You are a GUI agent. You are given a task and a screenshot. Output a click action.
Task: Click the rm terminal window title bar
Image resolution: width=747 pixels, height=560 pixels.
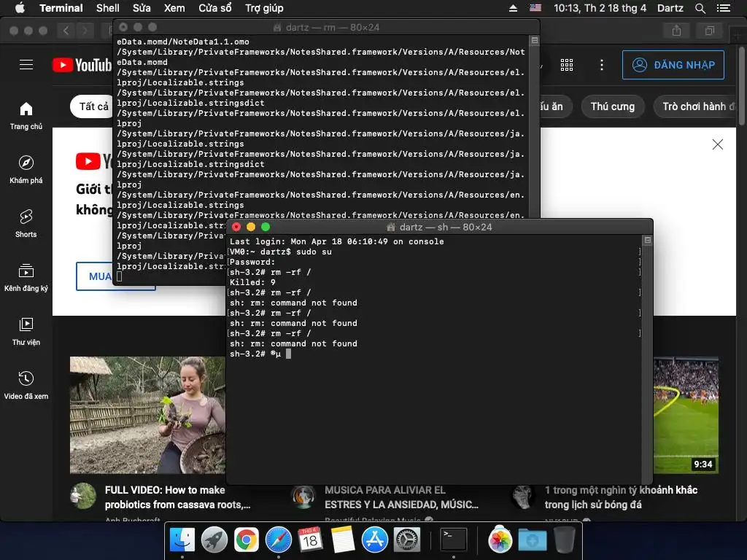(x=327, y=27)
